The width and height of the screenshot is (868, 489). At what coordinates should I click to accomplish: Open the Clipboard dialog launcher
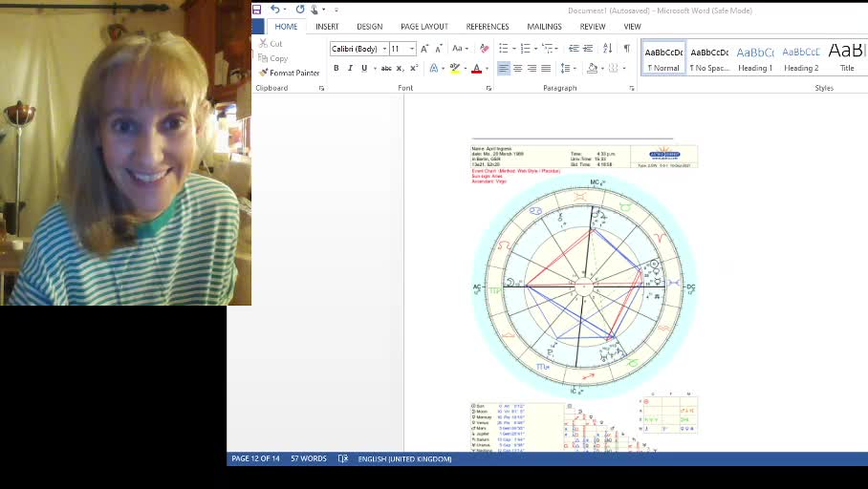[321, 88]
